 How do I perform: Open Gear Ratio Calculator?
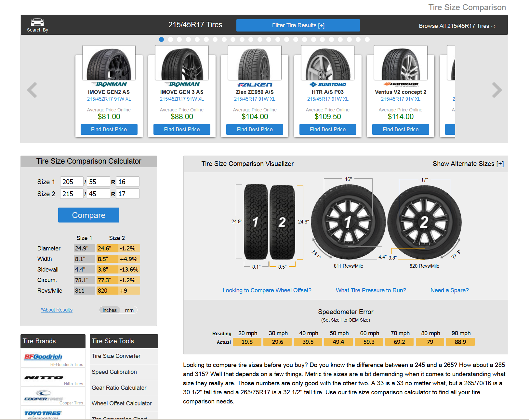pos(119,388)
